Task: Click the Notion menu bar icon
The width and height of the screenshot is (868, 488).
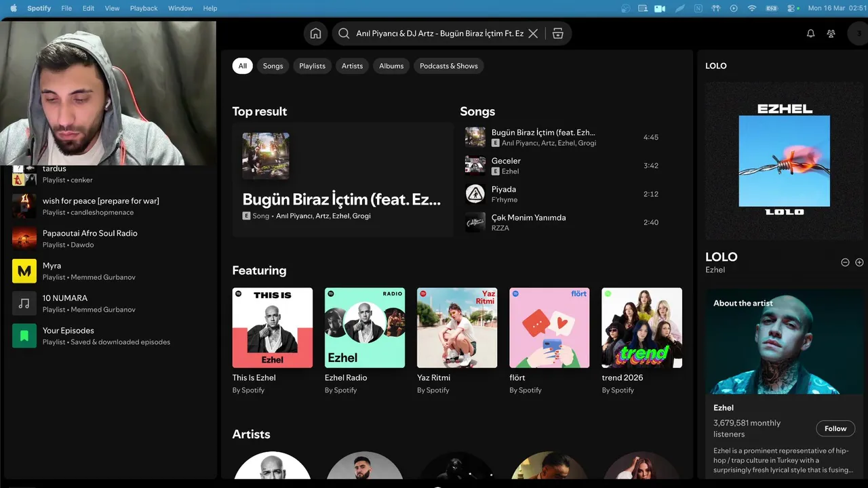Action: click(x=698, y=8)
